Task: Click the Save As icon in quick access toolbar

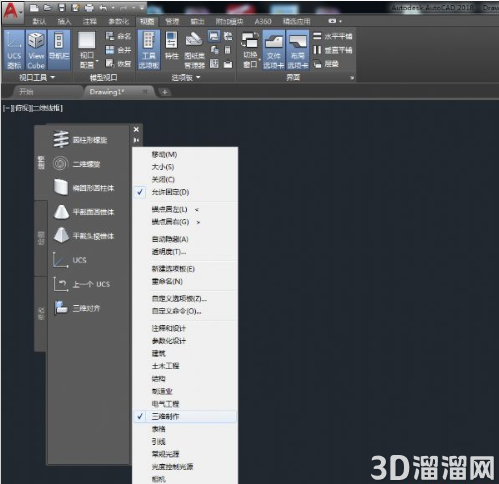Action: tap(75, 7)
